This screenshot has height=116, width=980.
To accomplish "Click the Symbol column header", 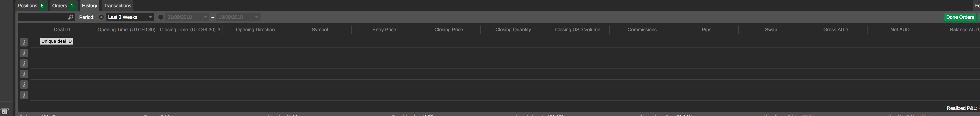I will pyautogui.click(x=320, y=30).
